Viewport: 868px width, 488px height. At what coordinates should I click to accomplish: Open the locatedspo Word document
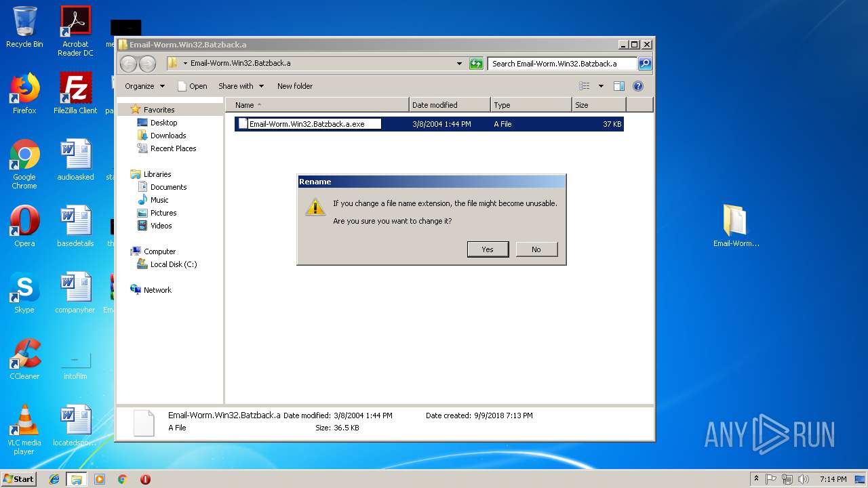click(75, 426)
